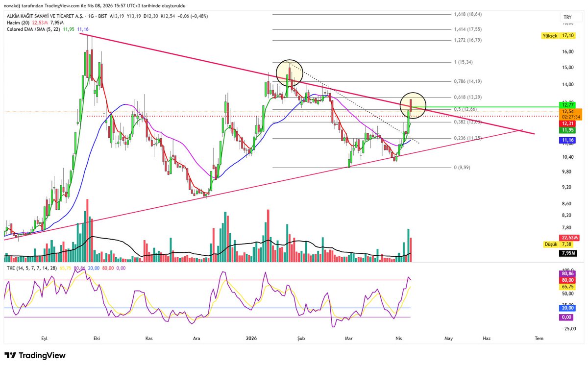This screenshot has height=367, width=588.
Task: Select the TKE (14, 5, 7, 7, 14, 28) legend
Action: [x=31, y=268]
